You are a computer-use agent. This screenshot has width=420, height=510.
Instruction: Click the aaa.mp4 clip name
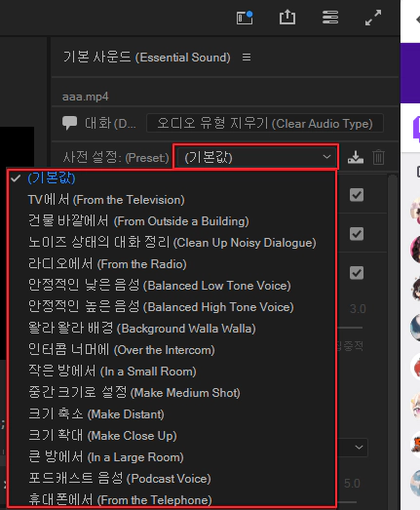tap(85, 97)
